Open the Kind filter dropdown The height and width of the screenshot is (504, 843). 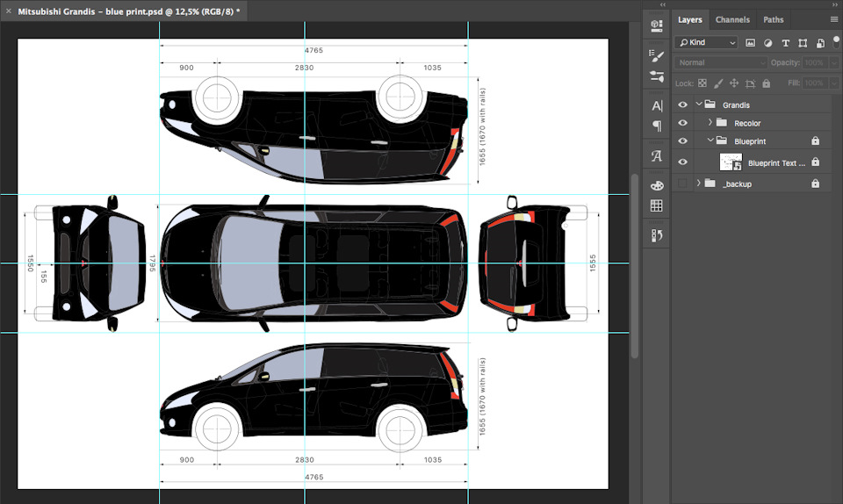click(706, 42)
